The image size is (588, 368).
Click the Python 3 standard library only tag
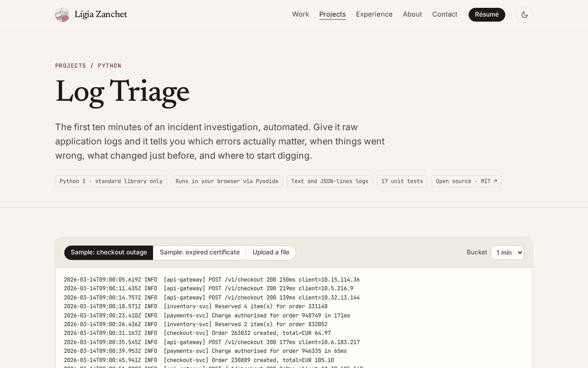tap(111, 181)
